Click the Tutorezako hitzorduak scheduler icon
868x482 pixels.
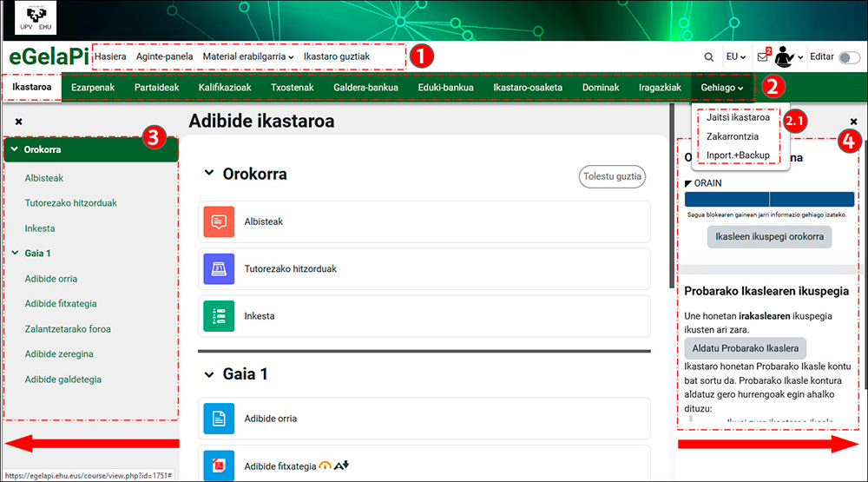[218, 268]
